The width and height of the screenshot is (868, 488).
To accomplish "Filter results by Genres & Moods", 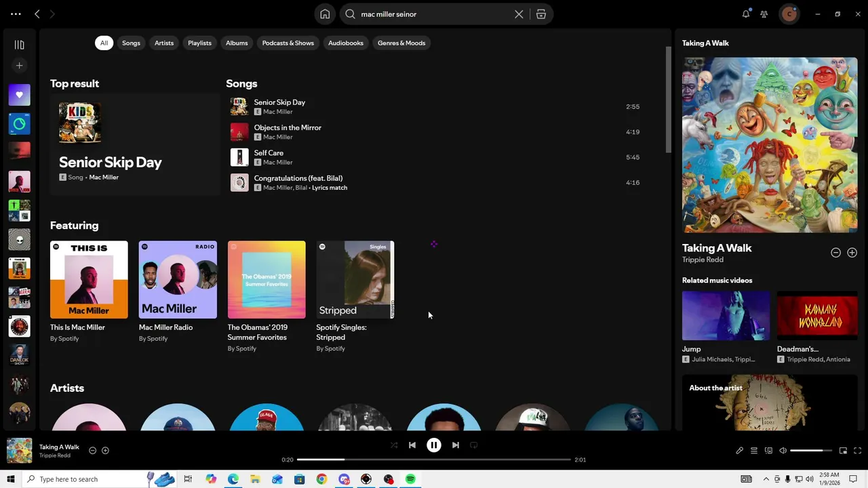I will 401,43.
